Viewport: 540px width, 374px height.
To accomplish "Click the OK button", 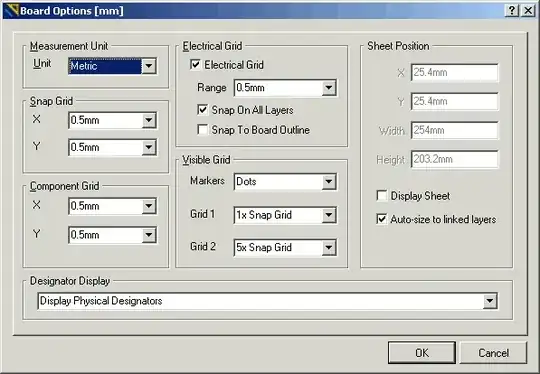I will tap(422, 353).
